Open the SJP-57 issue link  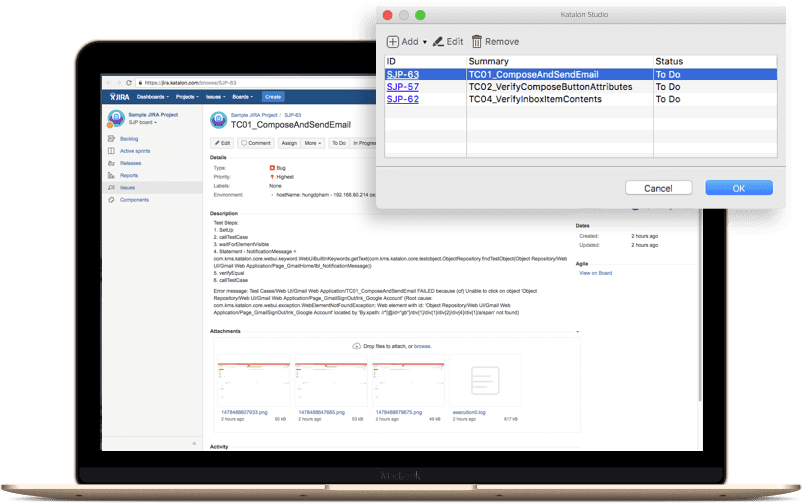[403, 86]
